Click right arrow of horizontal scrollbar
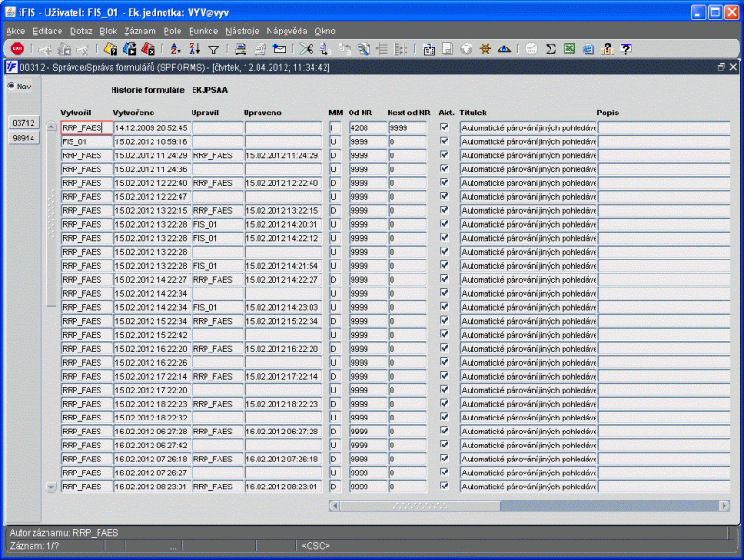744x560 pixels. [724, 506]
